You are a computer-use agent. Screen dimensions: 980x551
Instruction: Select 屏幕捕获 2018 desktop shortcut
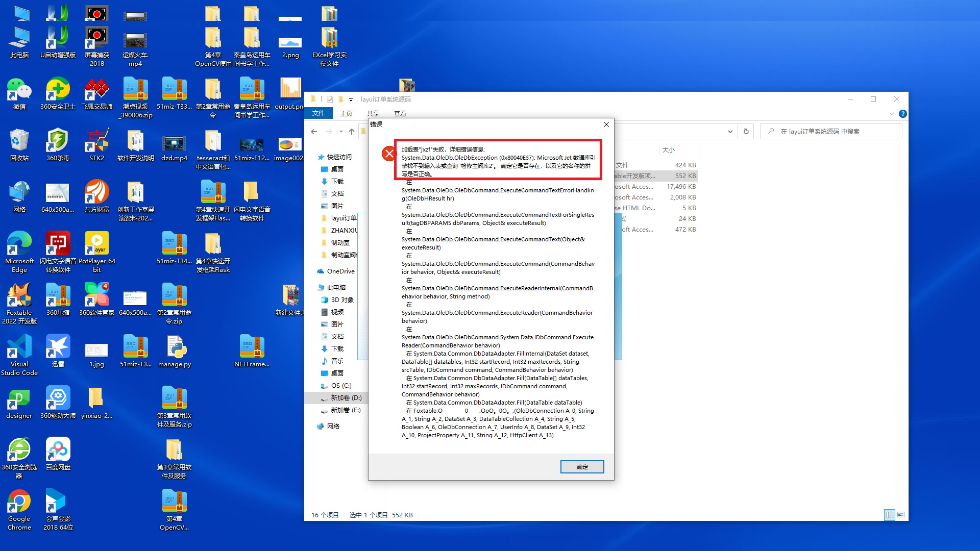(96, 47)
